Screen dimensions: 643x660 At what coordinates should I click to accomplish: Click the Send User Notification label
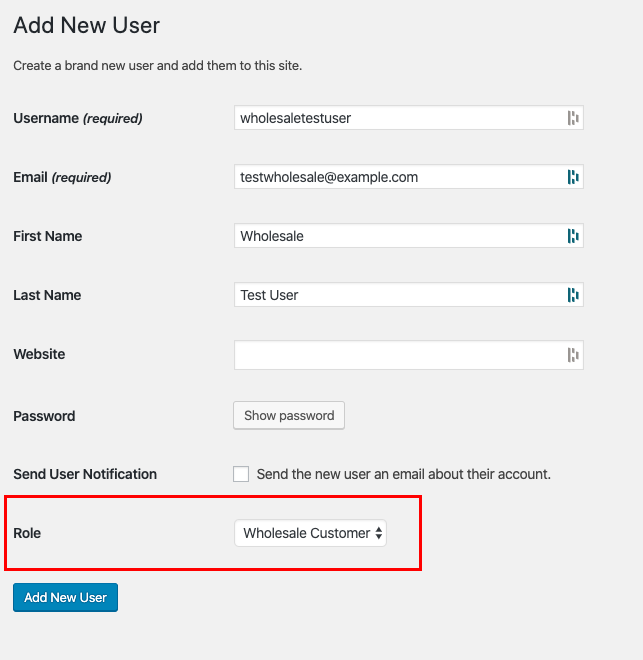coord(85,474)
